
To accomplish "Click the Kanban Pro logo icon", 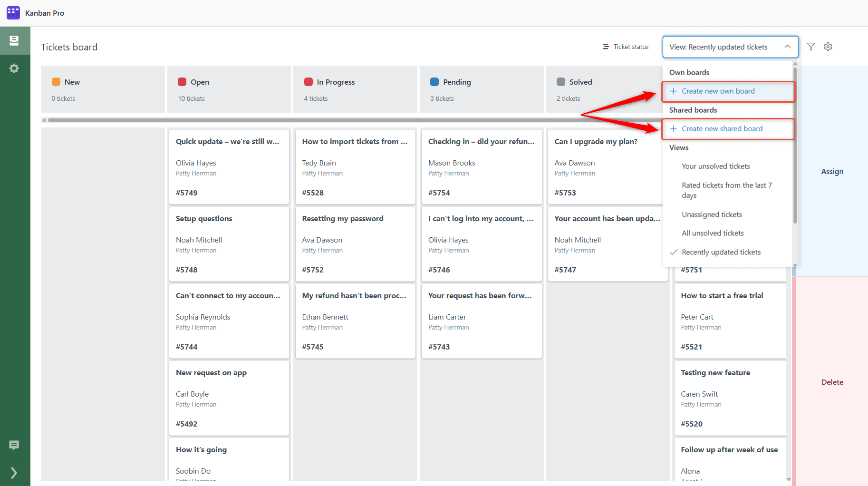I will pyautogui.click(x=13, y=12).
